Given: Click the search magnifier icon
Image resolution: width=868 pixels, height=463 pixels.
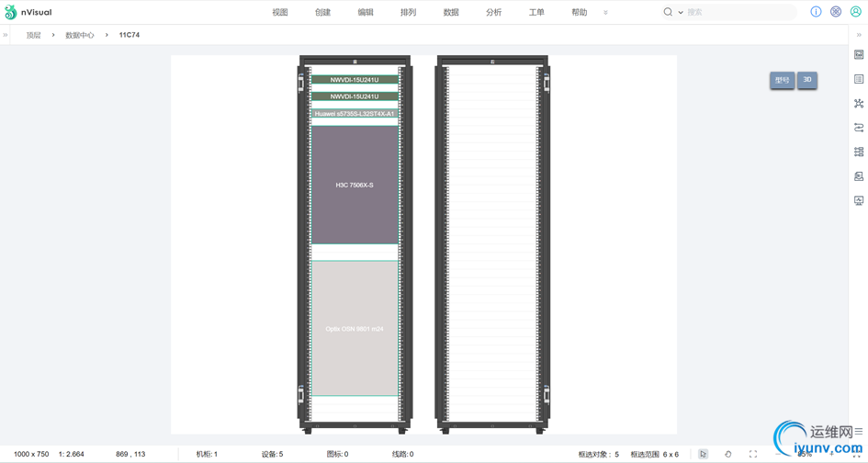Looking at the screenshot, I should [x=668, y=12].
